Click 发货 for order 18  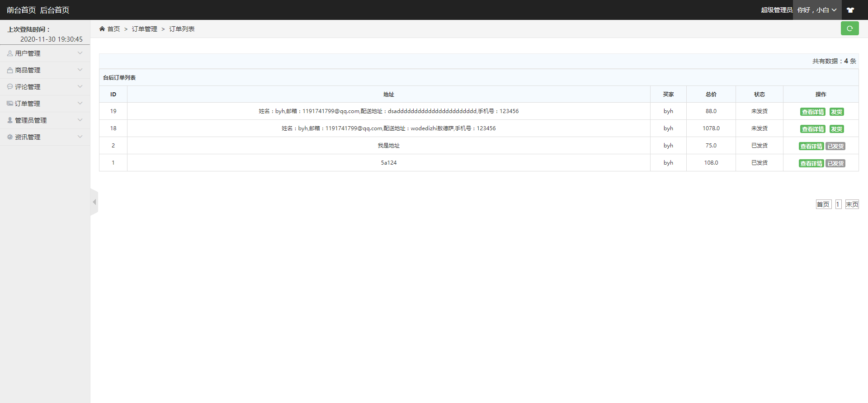pyautogui.click(x=836, y=129)
